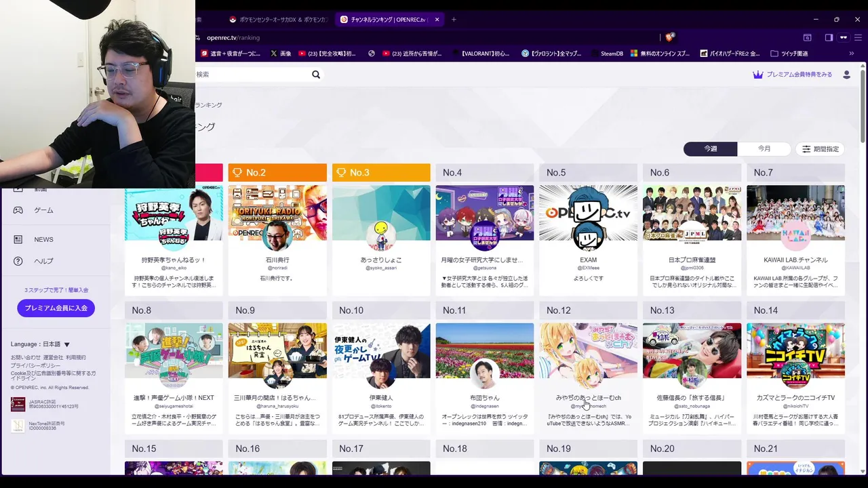Click the No.3 trophy icon
This screenshot has height=488, width=868.
[x=341, y=173]
